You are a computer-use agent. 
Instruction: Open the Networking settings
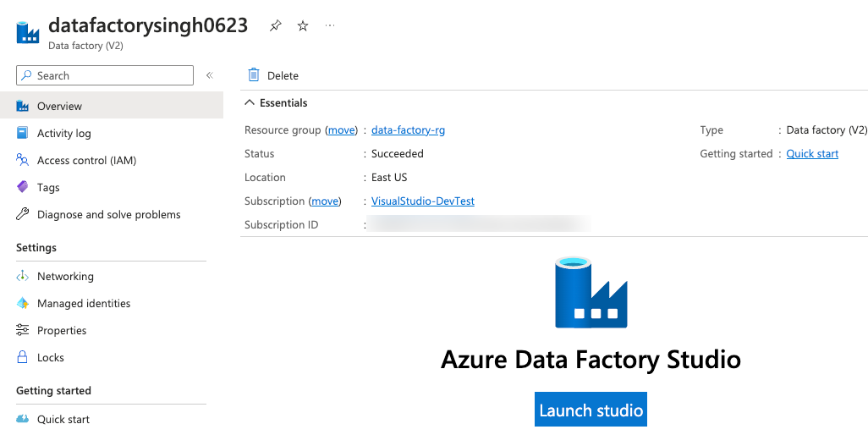pos(65,277)
